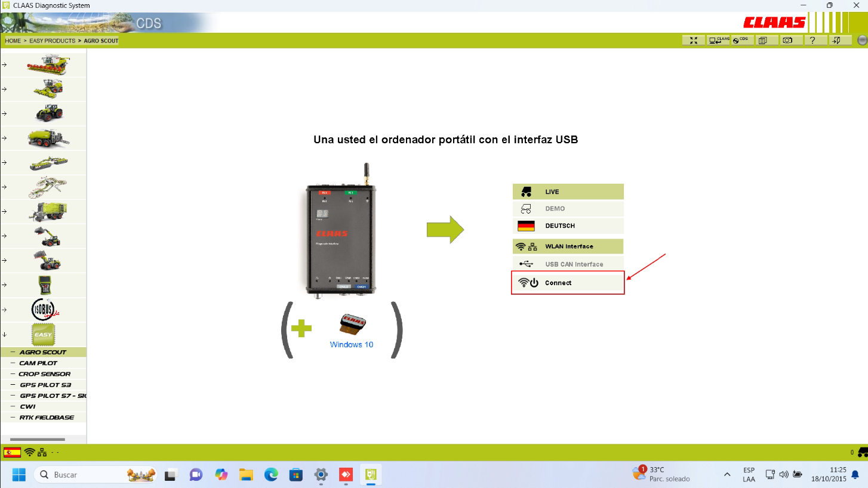Image resolution: width=868 pixels, height=488 pixels.
Task: Go to EASY PRODUCTS in breadcrumb
Action: pyautogui.click(x=53, y=41)
